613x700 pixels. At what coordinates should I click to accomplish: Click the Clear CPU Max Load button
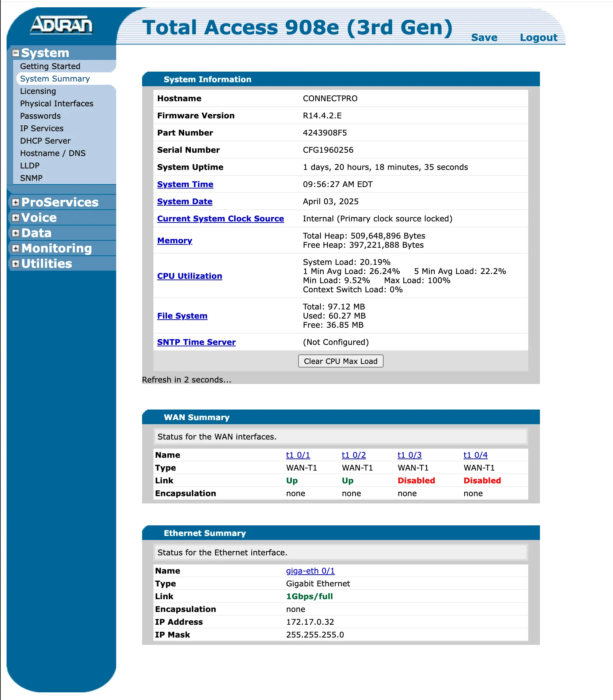click(x=340, y=361)
